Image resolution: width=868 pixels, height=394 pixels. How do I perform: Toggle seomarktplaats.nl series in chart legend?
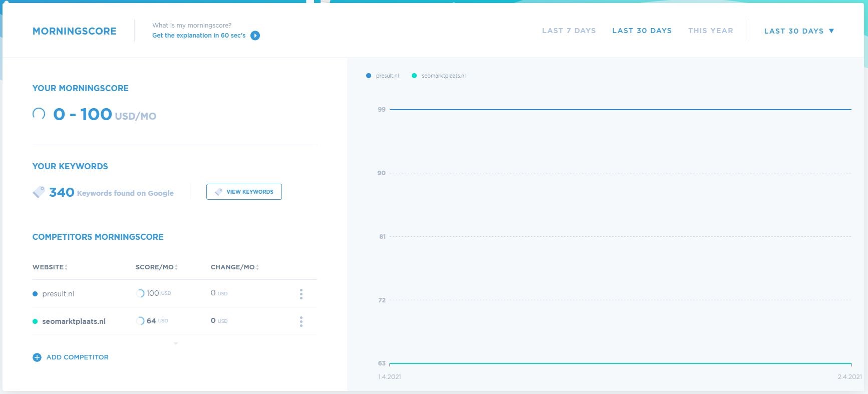coord(439,76)
